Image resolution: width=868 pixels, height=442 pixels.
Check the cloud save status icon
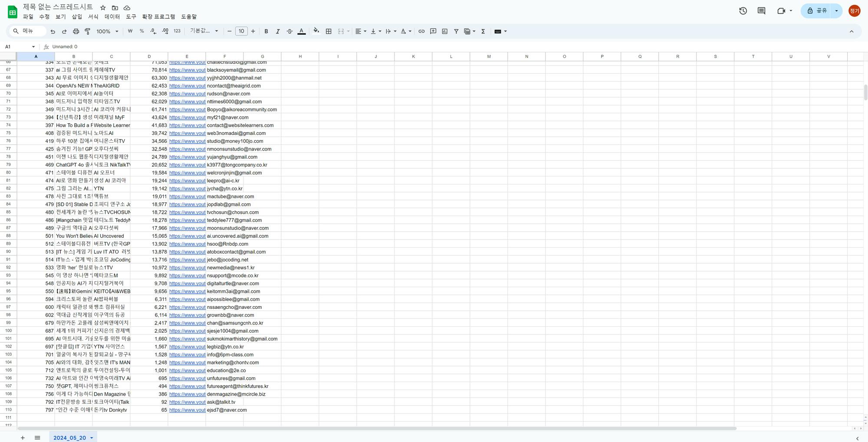point(127,8)
